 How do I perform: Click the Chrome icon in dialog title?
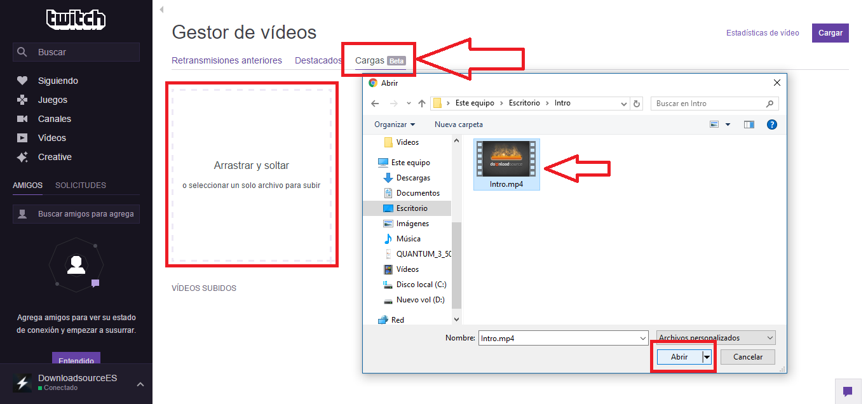(x=373, y=83)
